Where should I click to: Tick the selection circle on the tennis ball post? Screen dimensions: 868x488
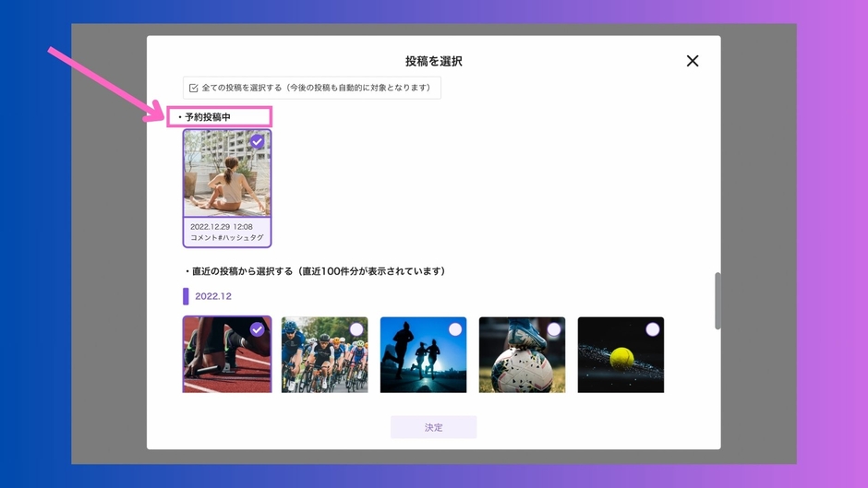652,329
